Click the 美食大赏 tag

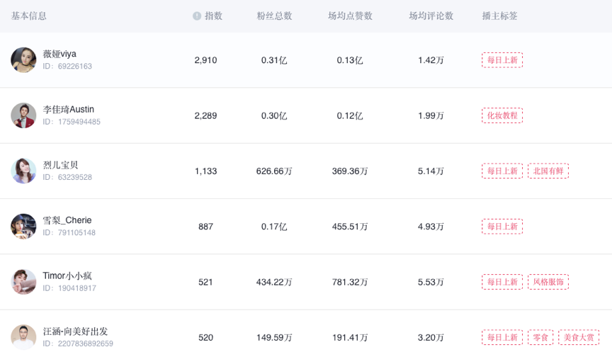click(579, 337)
